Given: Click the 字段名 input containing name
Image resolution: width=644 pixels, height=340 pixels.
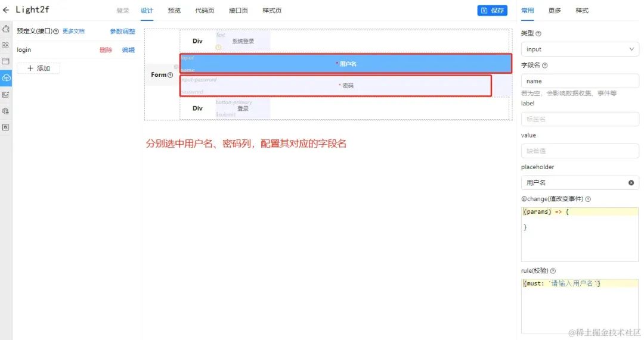Looking at the screenshot, I should (580, 81).
